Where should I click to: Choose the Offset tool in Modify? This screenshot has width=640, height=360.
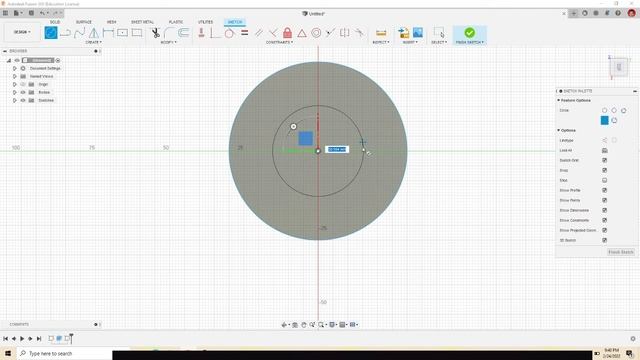pyautogui.click(x=184, y=33)
